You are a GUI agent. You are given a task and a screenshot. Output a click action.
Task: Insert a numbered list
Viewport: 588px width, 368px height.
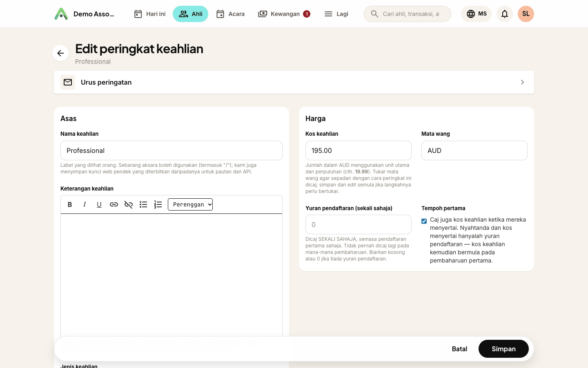(158, 204)
